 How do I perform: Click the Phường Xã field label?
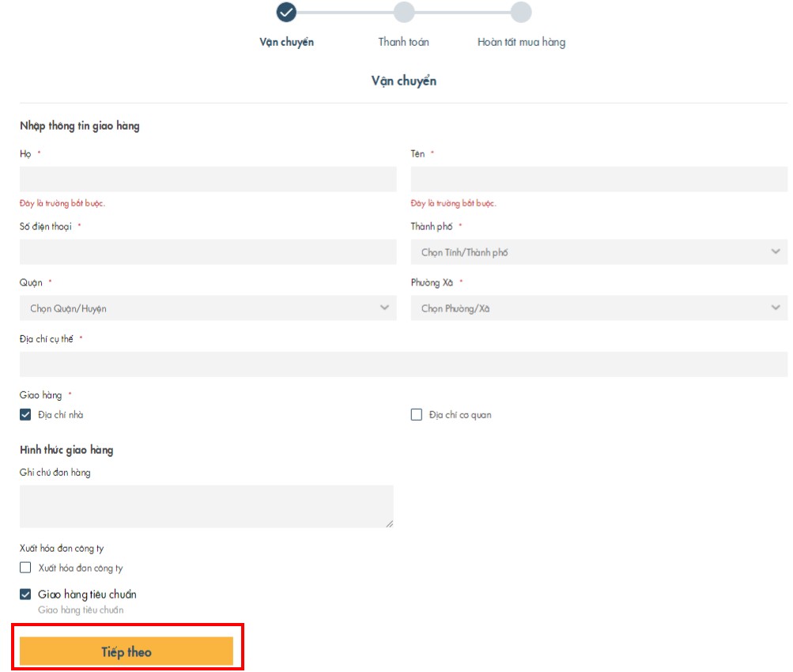tap(432, 283)
